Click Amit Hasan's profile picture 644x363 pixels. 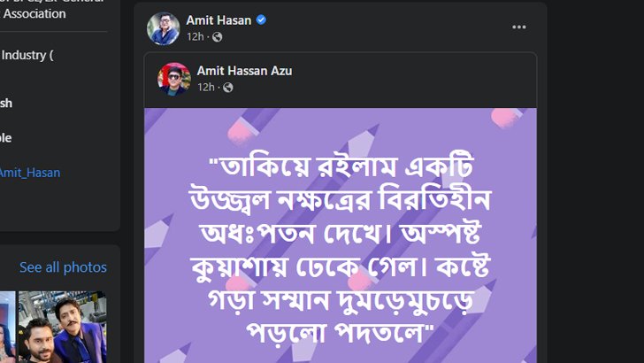point(164,28)
